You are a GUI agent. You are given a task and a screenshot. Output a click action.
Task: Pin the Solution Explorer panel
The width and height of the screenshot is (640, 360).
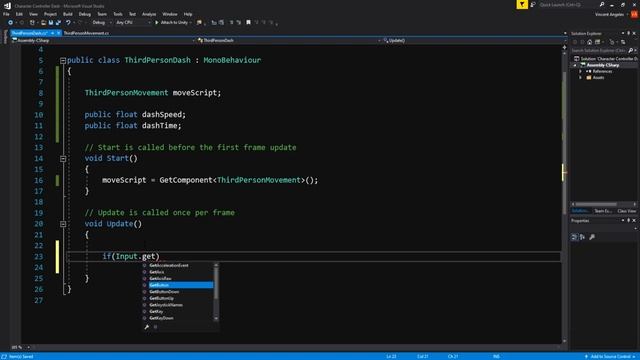[629, 33]
